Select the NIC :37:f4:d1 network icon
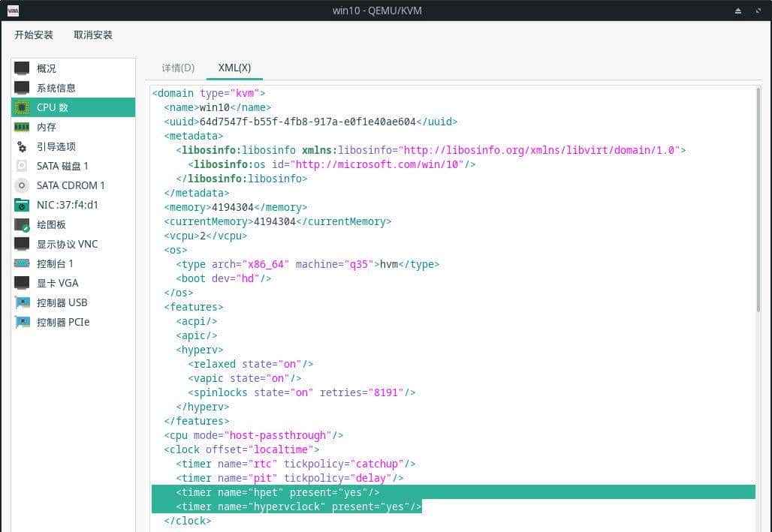Screen dimensions: 772x532 pyautogui.click(x=22, y=205)
